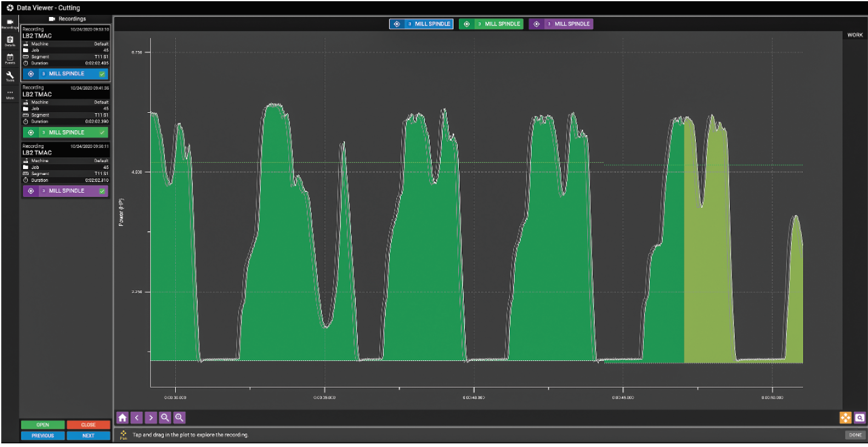Viewport: 868px width, 447px height.
Task: Open the Events calendar panel
Action: (x=10, y=59)
